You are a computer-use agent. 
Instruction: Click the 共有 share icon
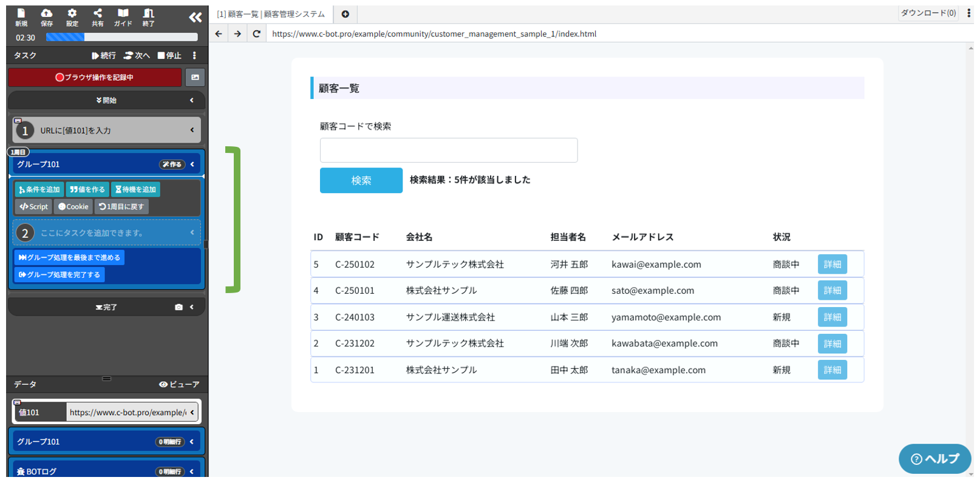(98, 17)
